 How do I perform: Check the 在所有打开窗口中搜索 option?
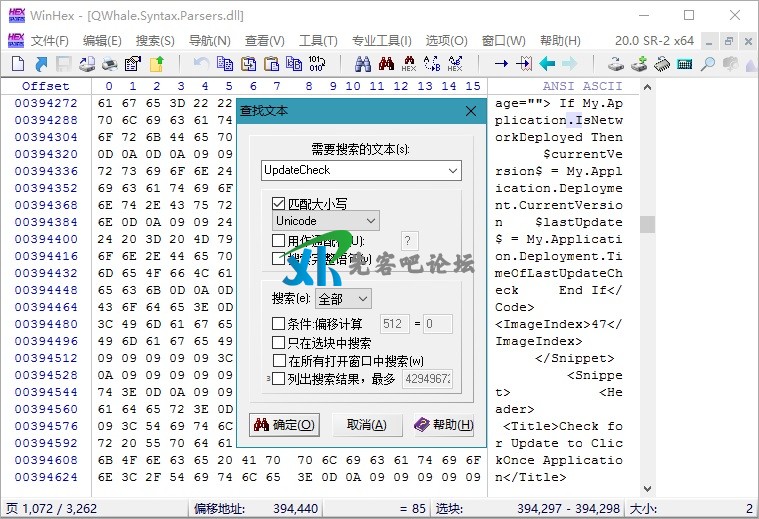point(279,360)
